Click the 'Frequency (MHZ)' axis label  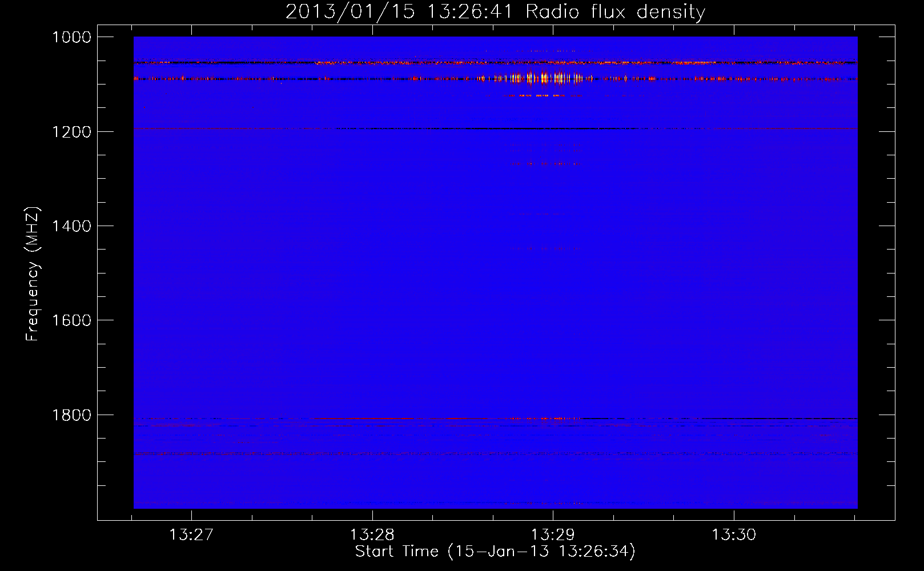click(33, 274)
